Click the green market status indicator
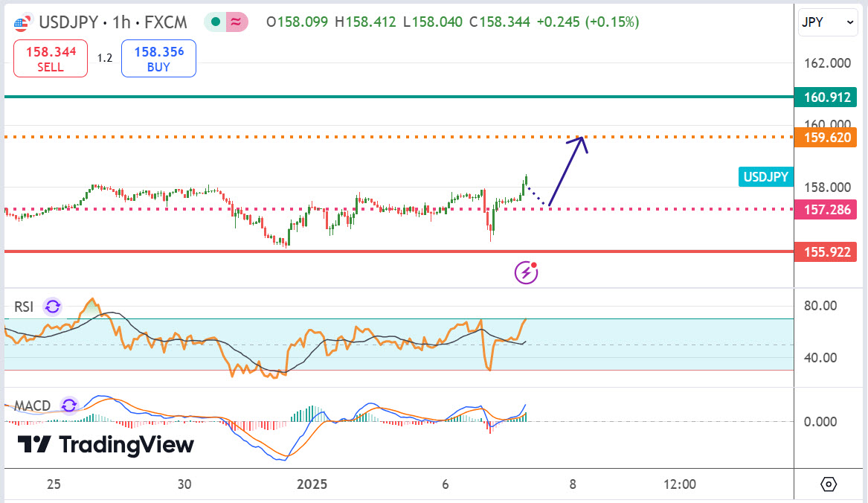 point(216,22)
